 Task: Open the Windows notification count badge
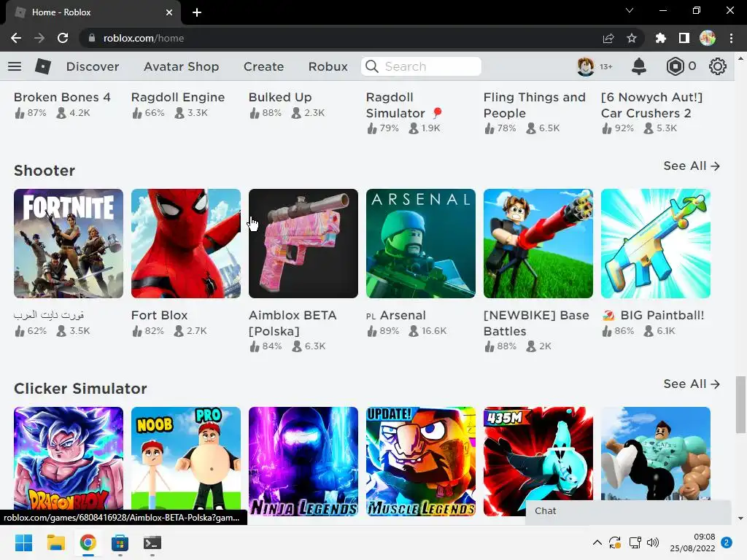[727, 542]
